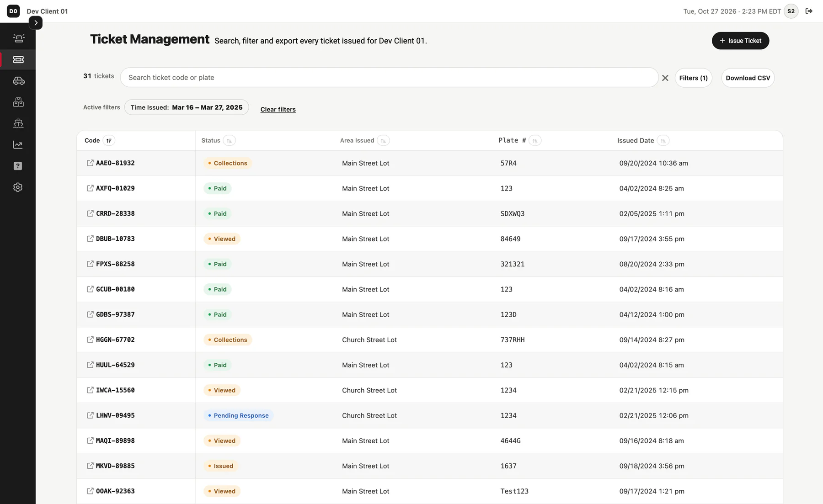Open the S2 user avatar
Image resolution: width=823 pixels, height=504 pixels.
791,11
